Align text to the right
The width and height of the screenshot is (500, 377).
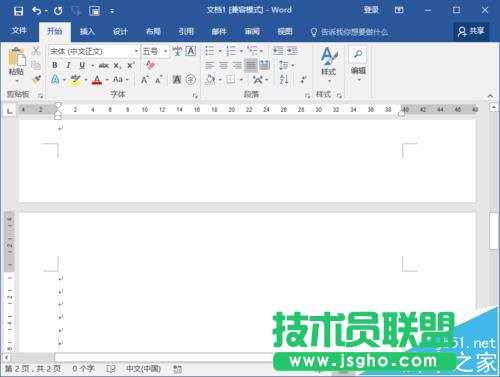(237, 65)
